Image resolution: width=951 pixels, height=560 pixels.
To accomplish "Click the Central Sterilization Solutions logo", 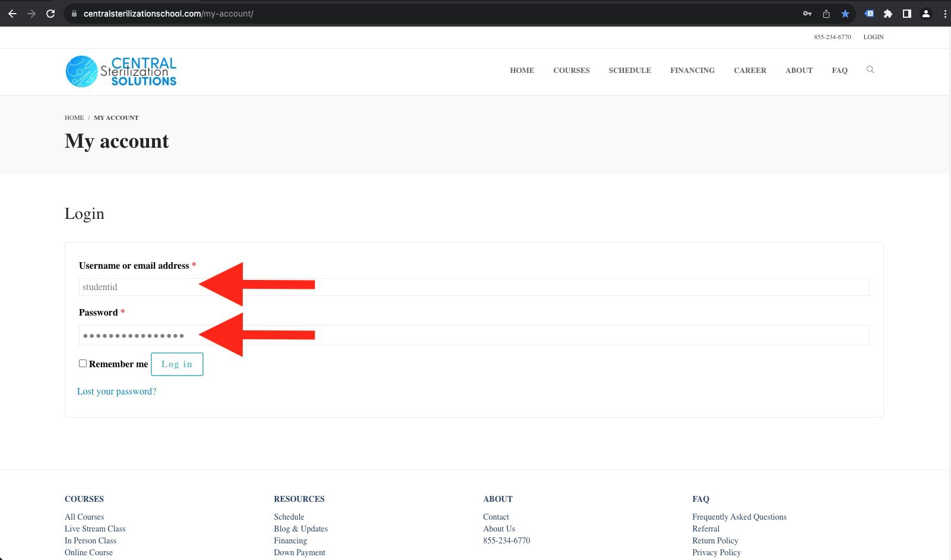I will coord(121,71).
